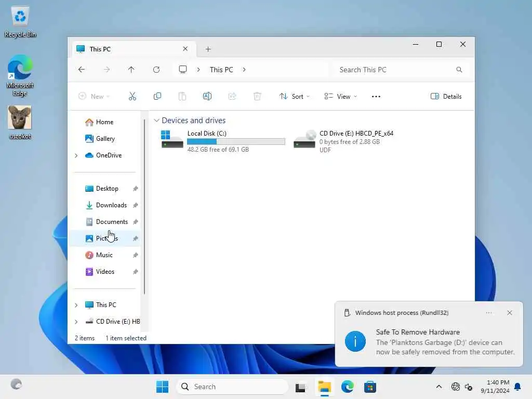
Task: Open the See more ellipsis menu
Action: [376, 96]
